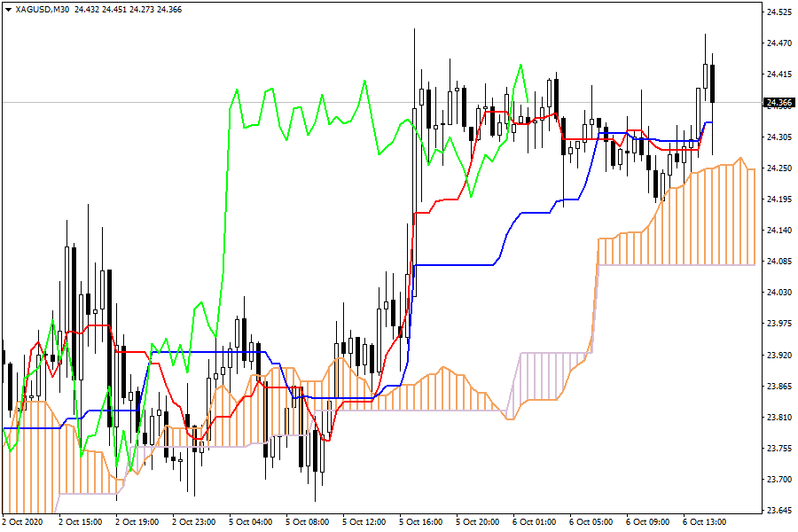Screen dimensions: 798x532
Task: Select the current price tag 24.366
Action: [778, 102]
